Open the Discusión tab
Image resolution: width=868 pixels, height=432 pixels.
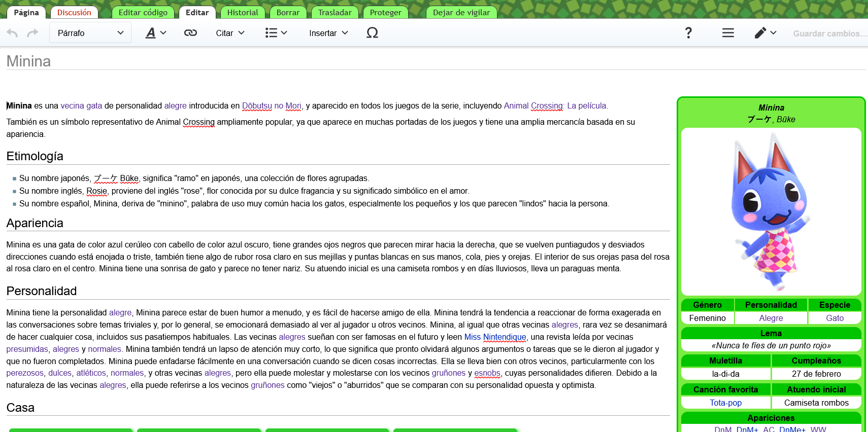coord(74,12)
